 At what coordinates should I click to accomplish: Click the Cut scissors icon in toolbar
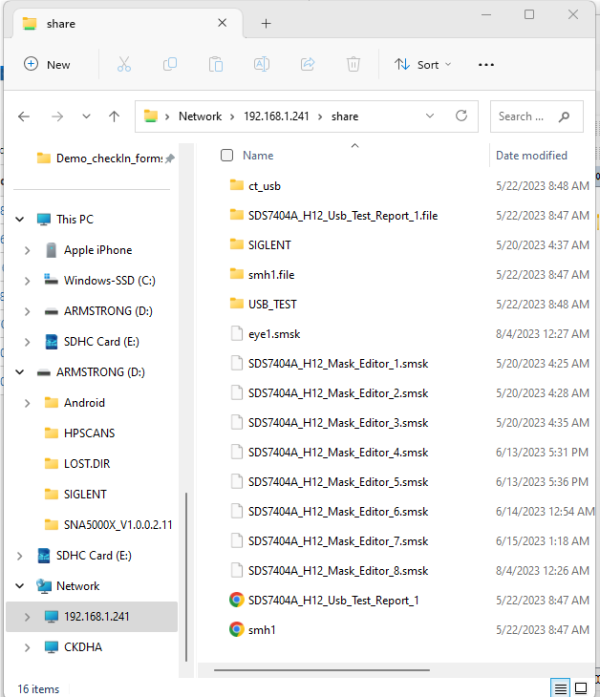click(124, 64)
